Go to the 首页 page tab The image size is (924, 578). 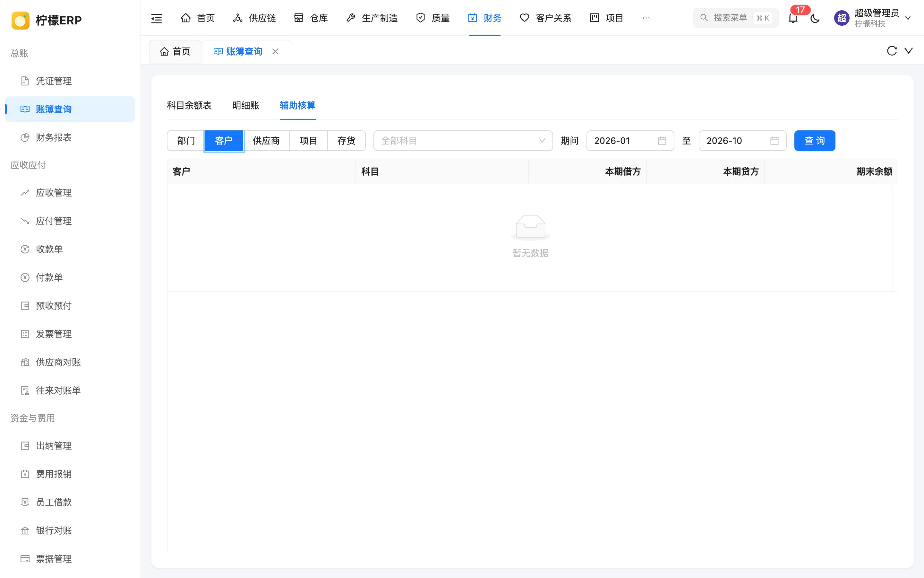pyautogui.click(x=175, y=52)
